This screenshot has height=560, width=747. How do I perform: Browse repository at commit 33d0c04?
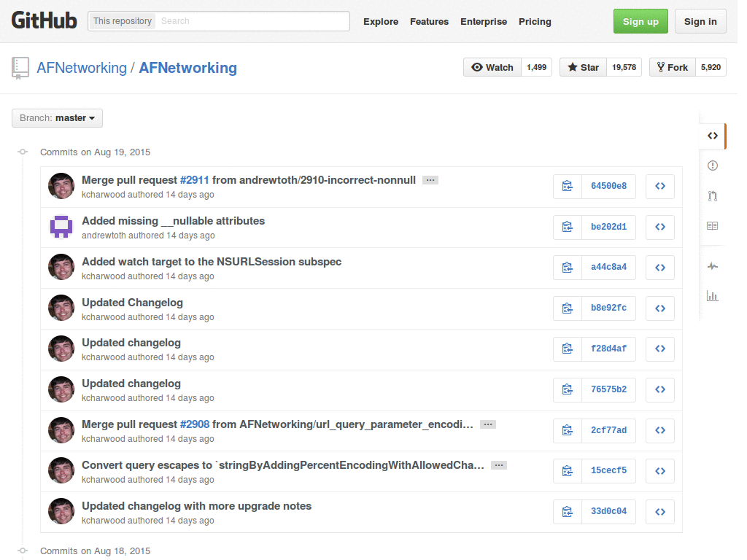pyautogui.click(x=659, y=512)
